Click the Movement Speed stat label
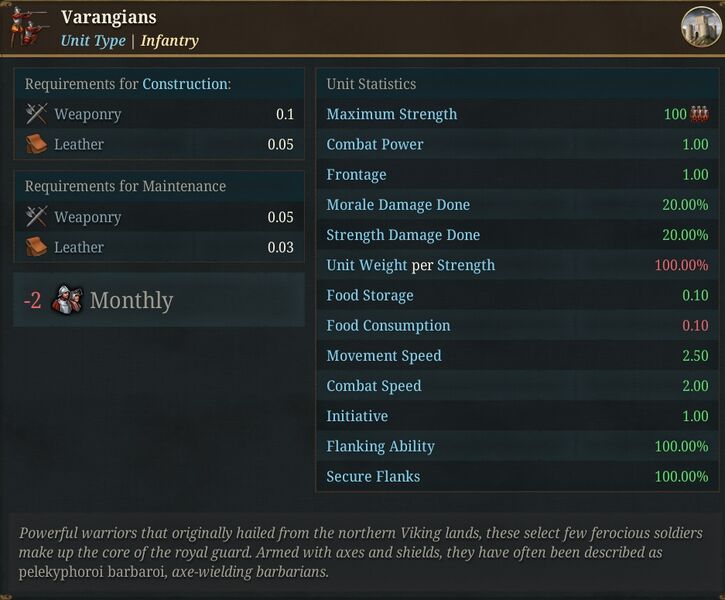 point(384,355)
